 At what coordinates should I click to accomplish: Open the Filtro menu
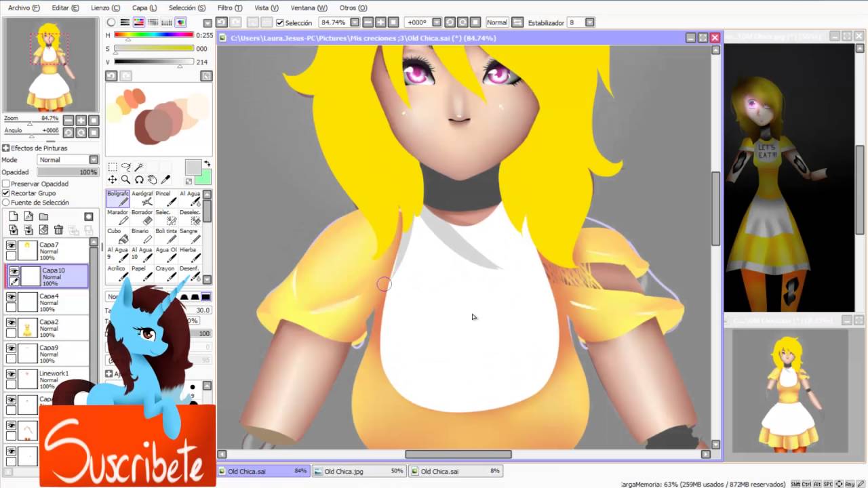[x=229, y=7]
